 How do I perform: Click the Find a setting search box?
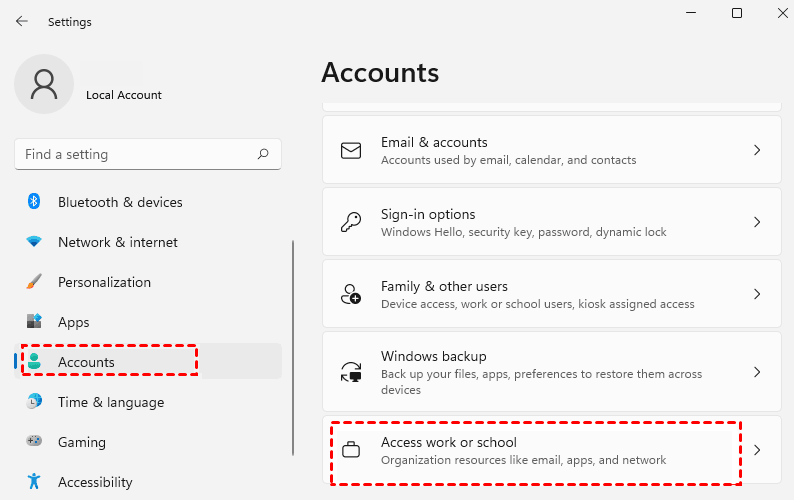135,154
